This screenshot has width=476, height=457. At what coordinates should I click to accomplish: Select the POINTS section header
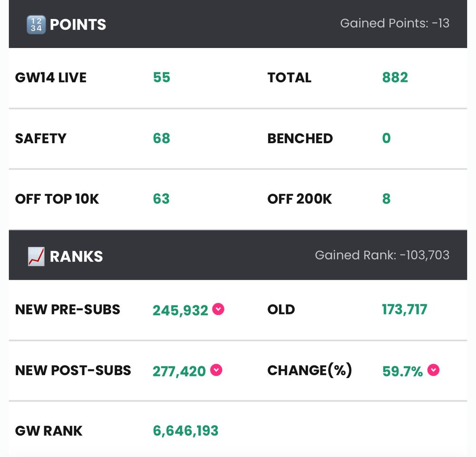(238, 24)
